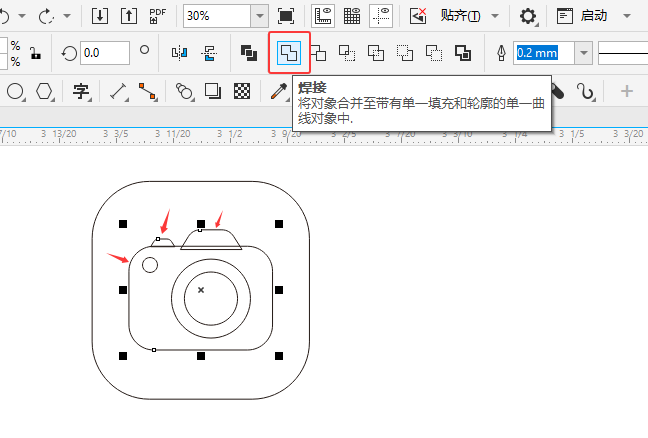Select the Polygon tool
The height and width of the screenshot is (438, 648).
(x=44, y=91)
